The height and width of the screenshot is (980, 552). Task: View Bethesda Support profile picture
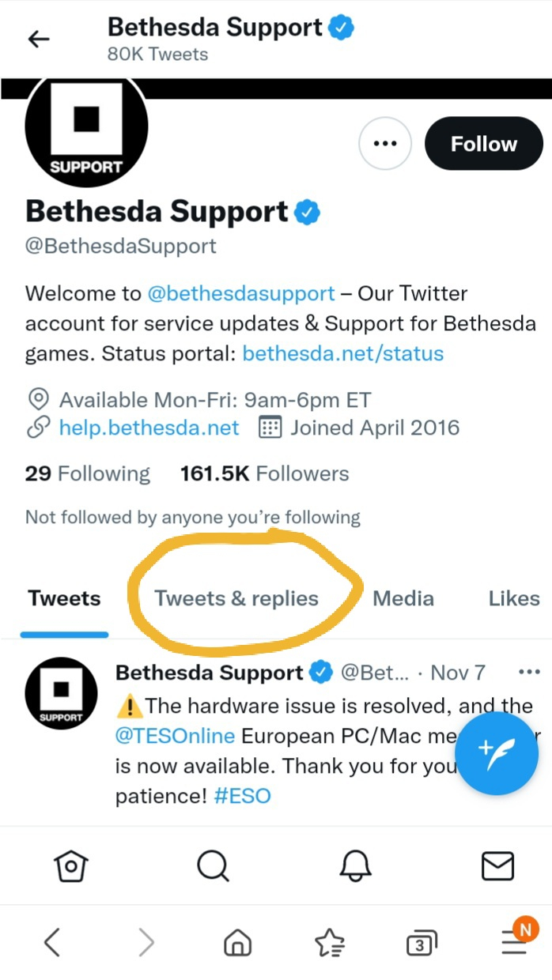[x=86, y=131]
